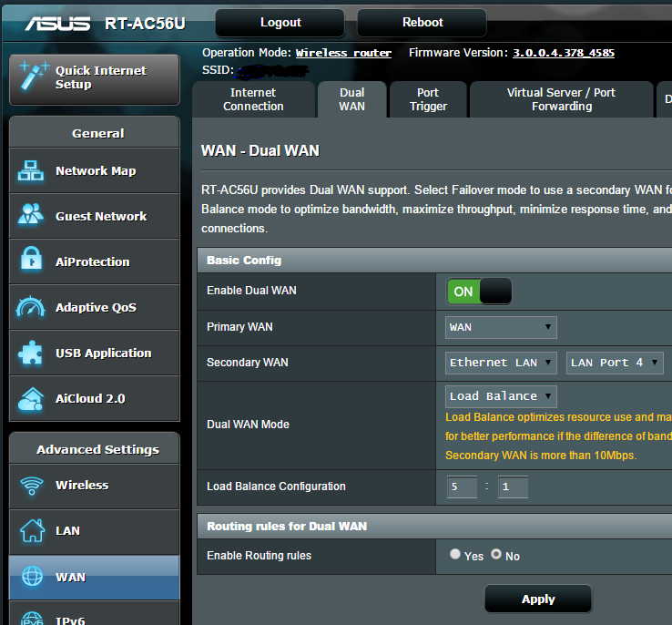Open AiProtection menu item
Viewport: 672px width, 625px height.
tap(95, 261)
